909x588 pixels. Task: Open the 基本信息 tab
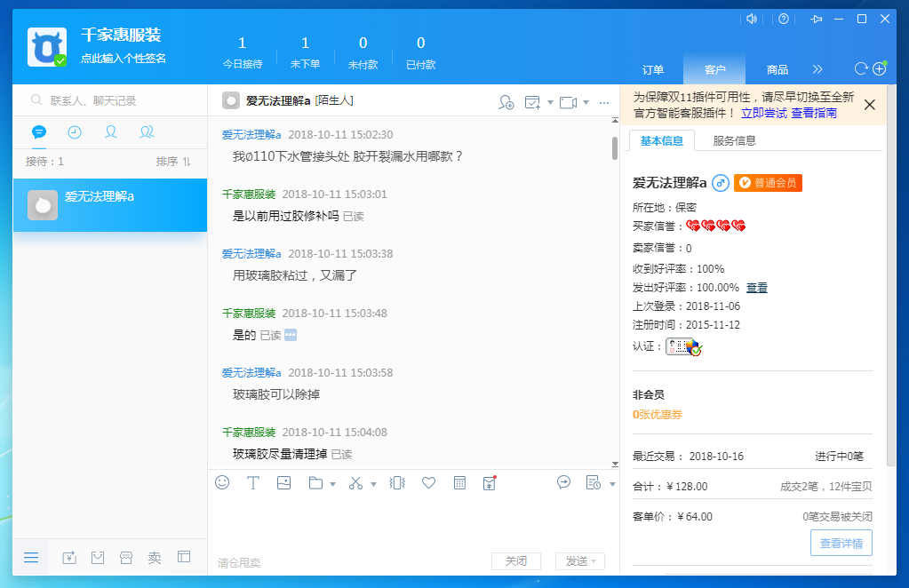coord(661,140)
